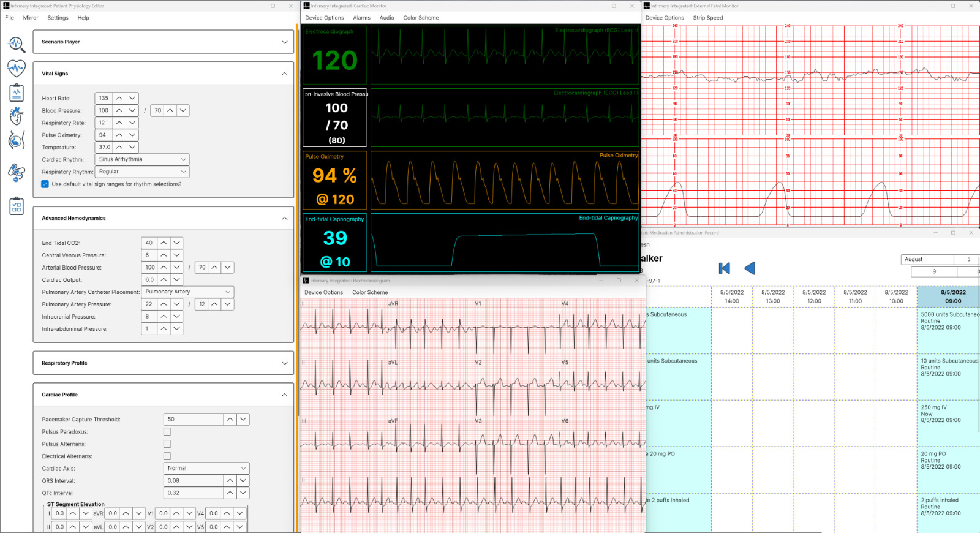Click the QRS Interval input field

[x=194, y=481]
